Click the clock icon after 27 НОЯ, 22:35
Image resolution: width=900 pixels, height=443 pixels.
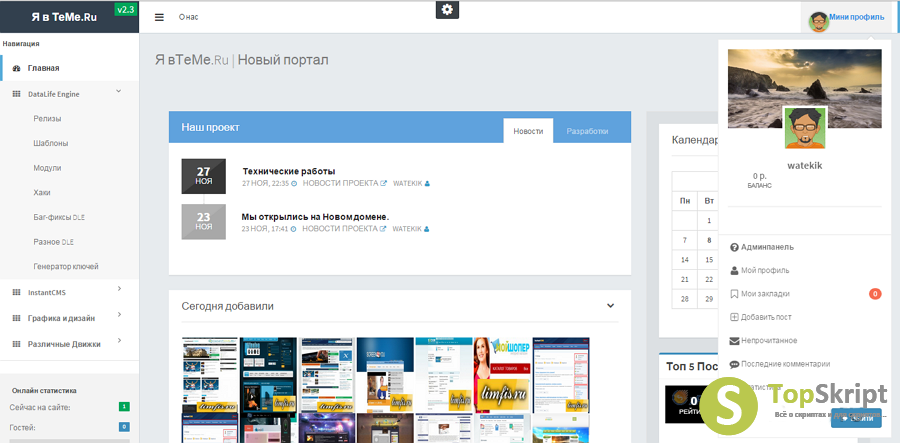pos(294,184)
